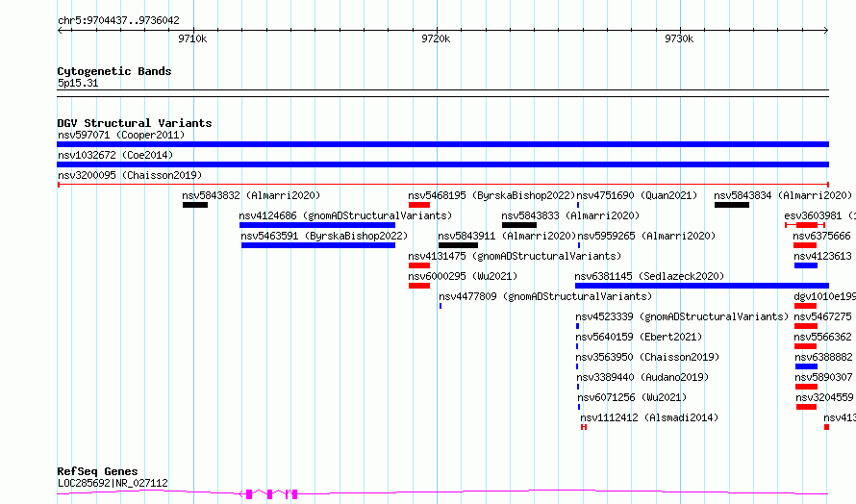Click the nsv5468195 (ByrskaBishop2022) label

491,195
